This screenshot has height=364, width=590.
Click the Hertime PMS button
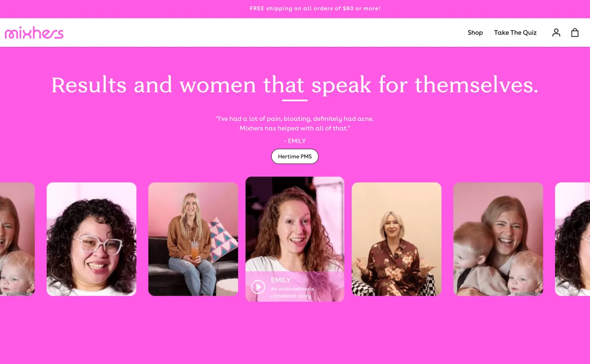click(295, 157)
